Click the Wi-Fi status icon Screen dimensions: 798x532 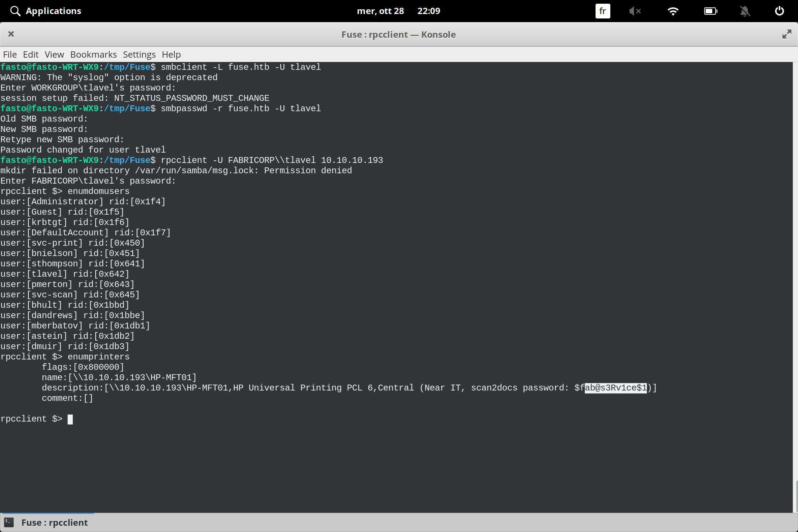[x=673, y=11]
